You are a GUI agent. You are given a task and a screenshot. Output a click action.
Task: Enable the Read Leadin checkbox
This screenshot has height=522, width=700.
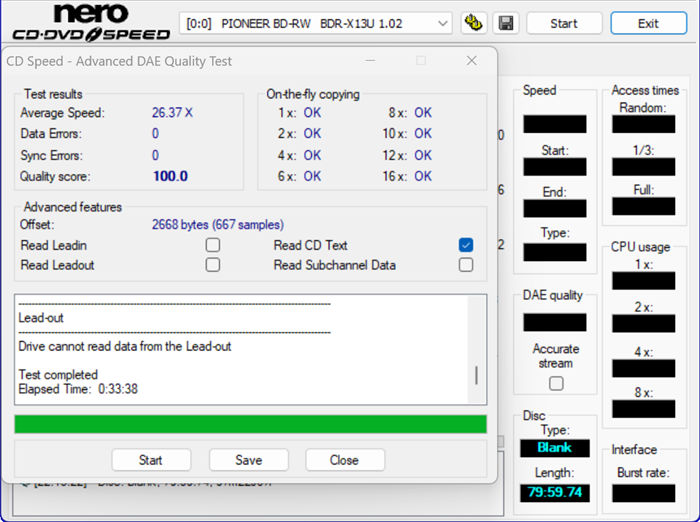coord(212,245)
